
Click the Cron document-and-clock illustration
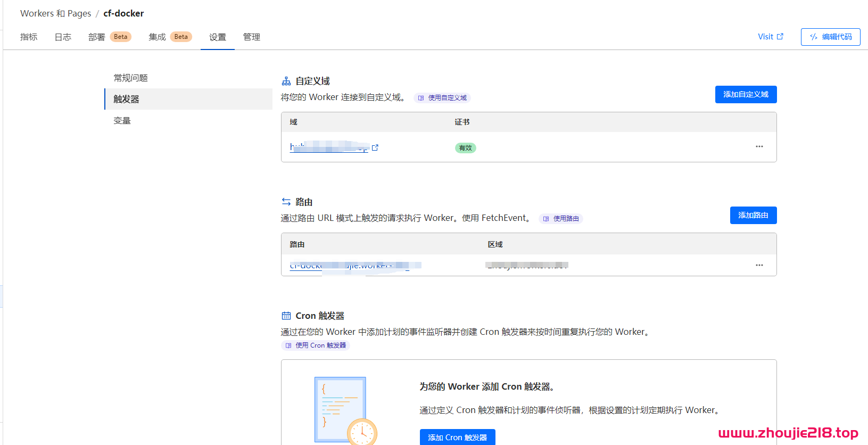[x=345, y=410]
